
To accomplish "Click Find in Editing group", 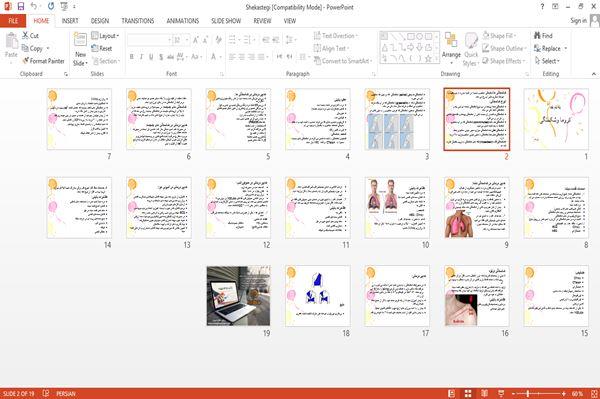I will pyautogui.click(x=543, y=36).
